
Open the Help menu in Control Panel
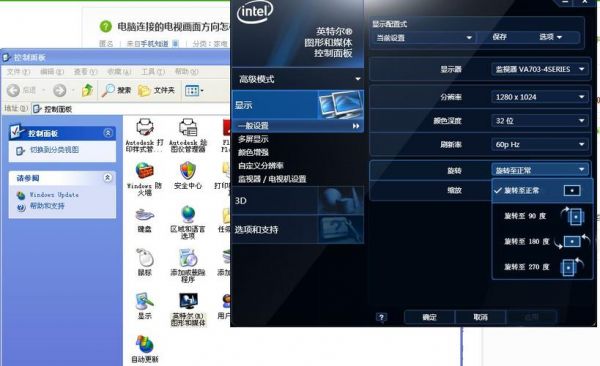[x=186, y=72]
